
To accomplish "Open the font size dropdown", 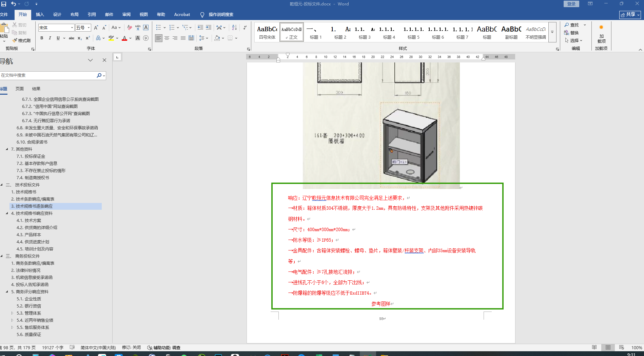I will coord(89,27).
